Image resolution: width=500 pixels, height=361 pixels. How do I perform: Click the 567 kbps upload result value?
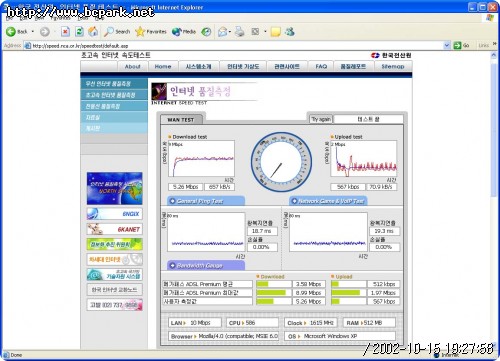click(348, 187)
